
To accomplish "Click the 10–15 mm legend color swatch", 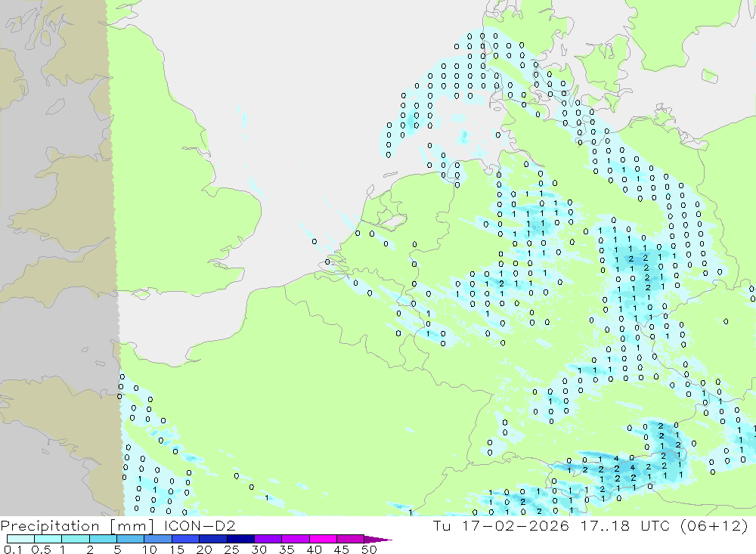I will tap(158, 539).
